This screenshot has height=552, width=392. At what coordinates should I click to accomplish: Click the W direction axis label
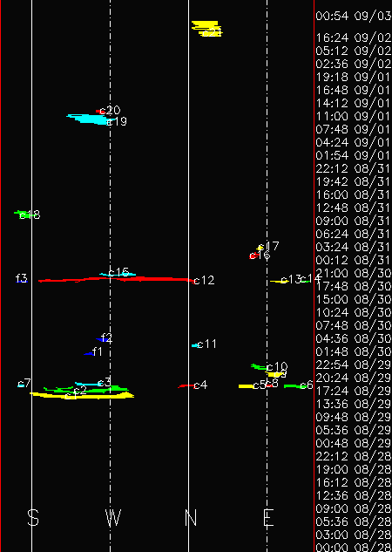(x=113, y=518)
